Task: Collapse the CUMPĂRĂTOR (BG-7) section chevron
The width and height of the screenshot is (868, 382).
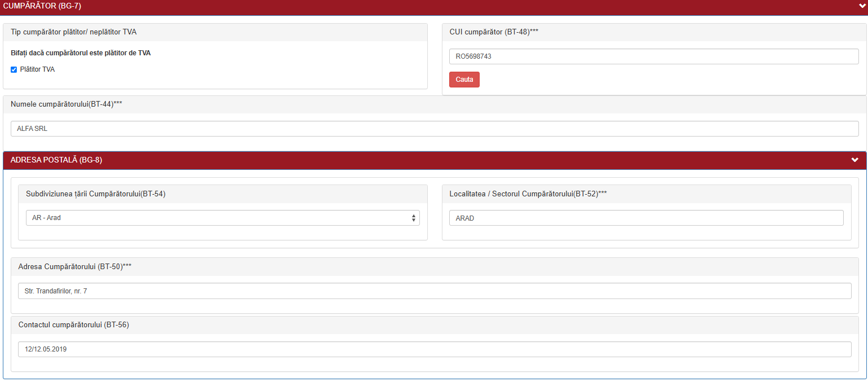Action: coord(862,5)
